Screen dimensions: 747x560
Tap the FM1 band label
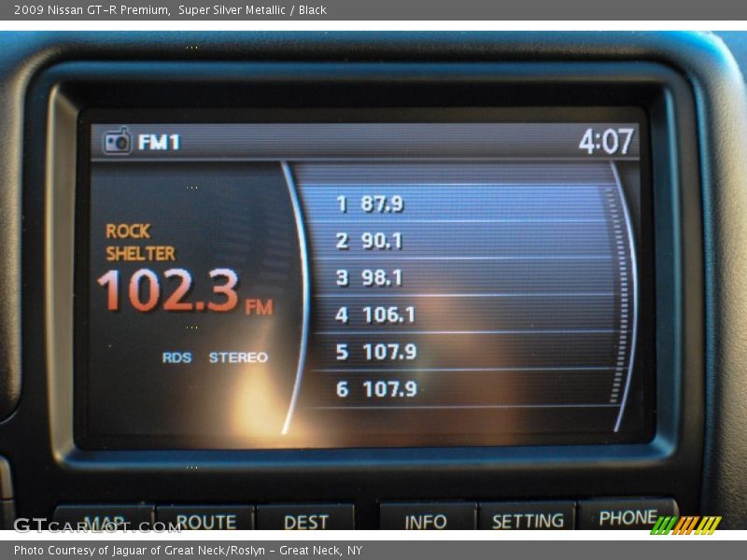[x=159, y=142]
